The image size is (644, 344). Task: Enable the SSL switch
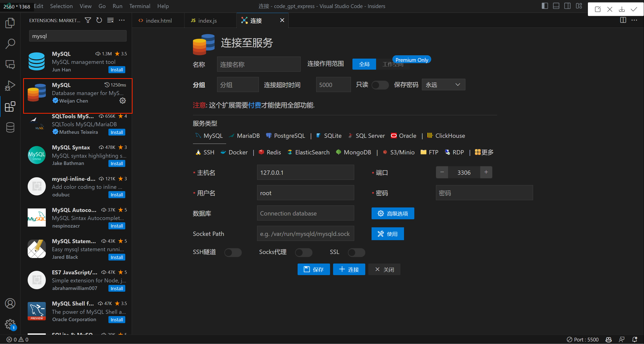pos(356,252)
